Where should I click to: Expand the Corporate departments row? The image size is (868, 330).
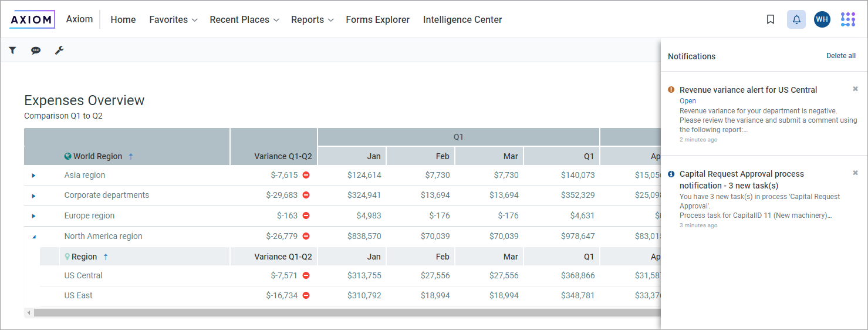(x=33, y=196)
